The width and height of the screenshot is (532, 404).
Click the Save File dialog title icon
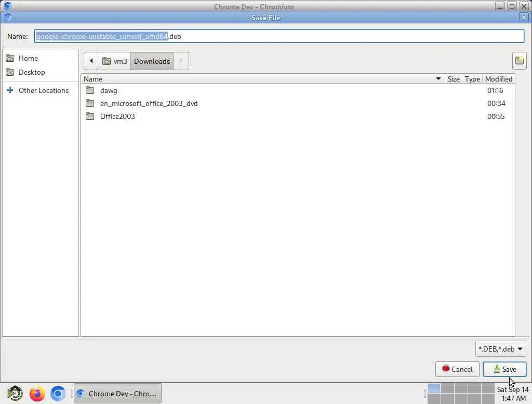[7, 17]
